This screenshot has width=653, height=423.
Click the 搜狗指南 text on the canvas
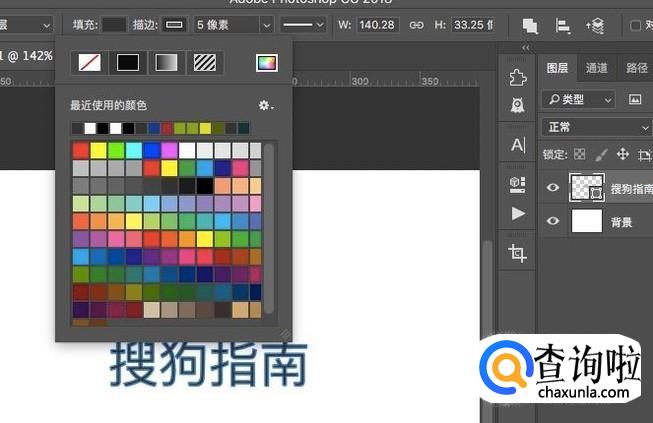[208, 364]
